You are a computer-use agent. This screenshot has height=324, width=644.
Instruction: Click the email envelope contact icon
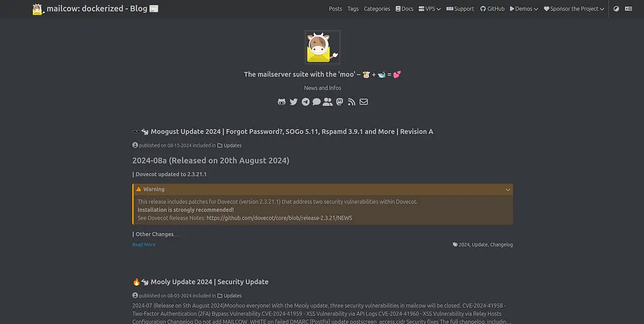coord(364,102)
